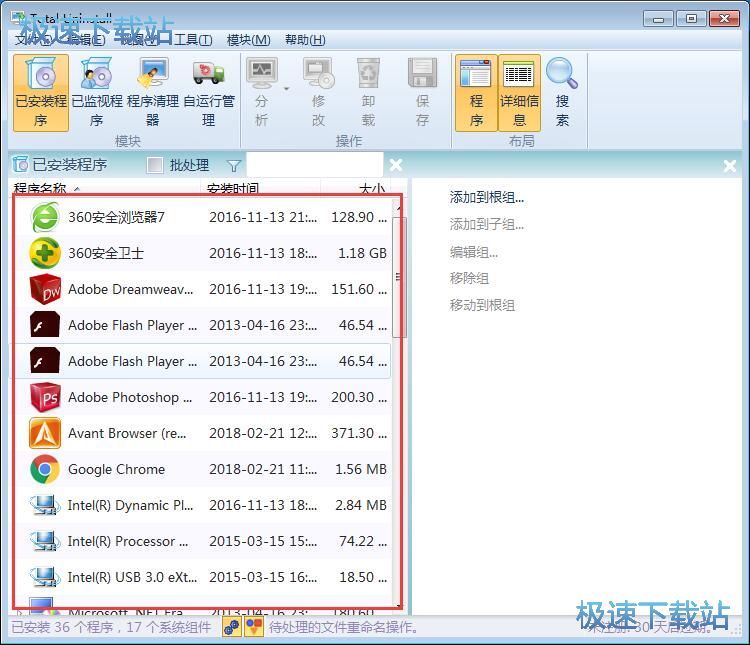Click the 分析 toolbar icon
The image size is (750, 645).
(x=262, y=73)
